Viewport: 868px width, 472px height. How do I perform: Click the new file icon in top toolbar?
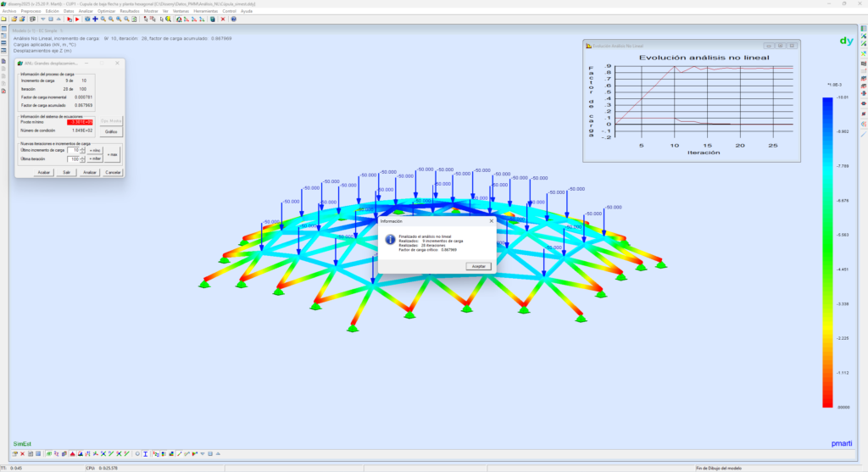(4, 19)
